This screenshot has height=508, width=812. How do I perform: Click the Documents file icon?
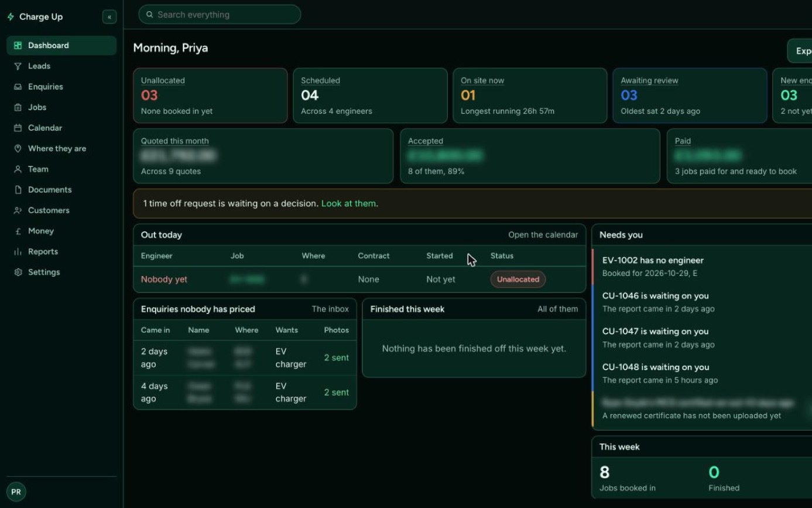click(18, 190)
